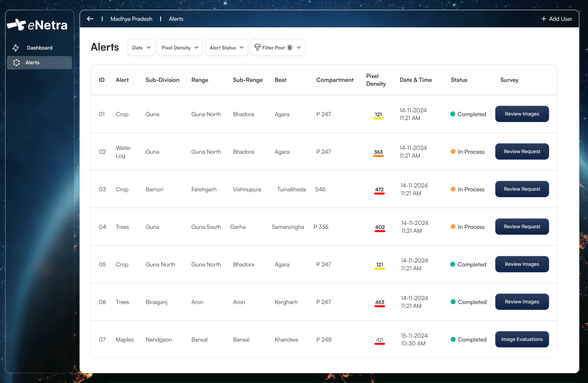Image resolution: width=588 pixels, height=383 pixels.
Task: Review Images for alert 05
Action: [522, 264]
